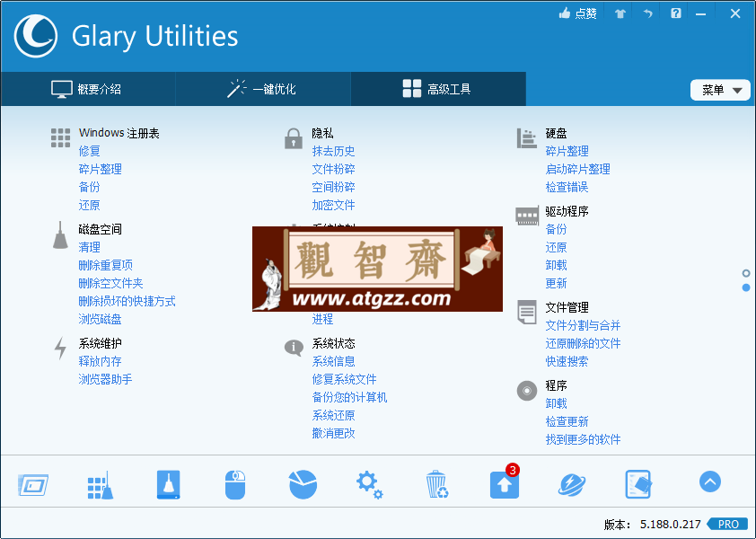Open 启动碎片整理 link

click(577, 169)
